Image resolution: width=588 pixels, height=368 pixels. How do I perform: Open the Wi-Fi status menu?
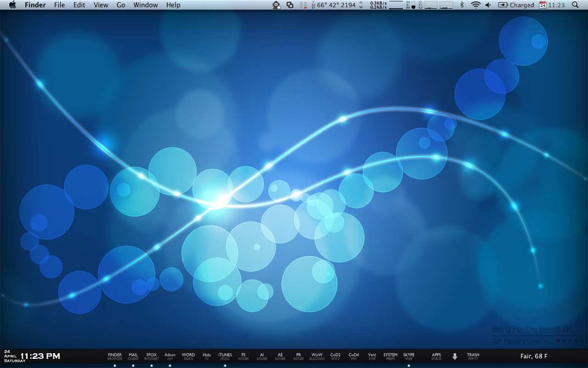[x=476, y=5]
